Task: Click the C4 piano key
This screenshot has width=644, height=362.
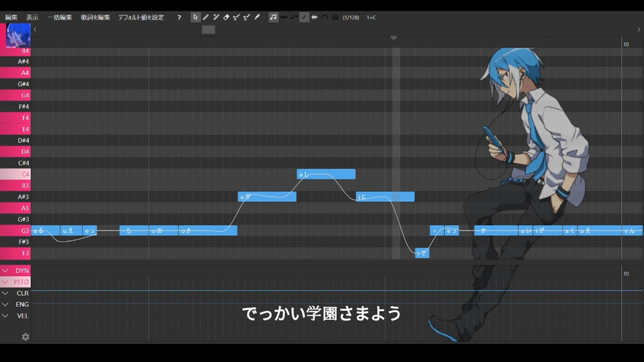Action: [15, 174]
